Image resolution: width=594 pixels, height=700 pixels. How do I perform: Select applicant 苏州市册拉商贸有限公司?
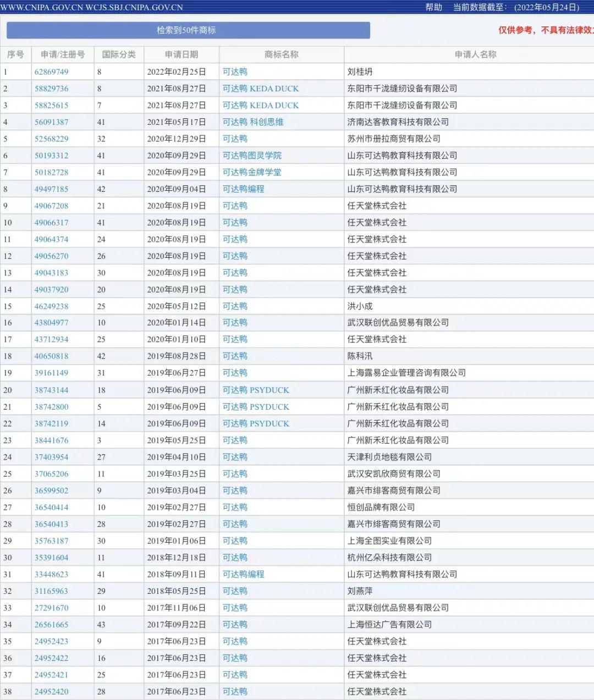[x=394, y=139]
